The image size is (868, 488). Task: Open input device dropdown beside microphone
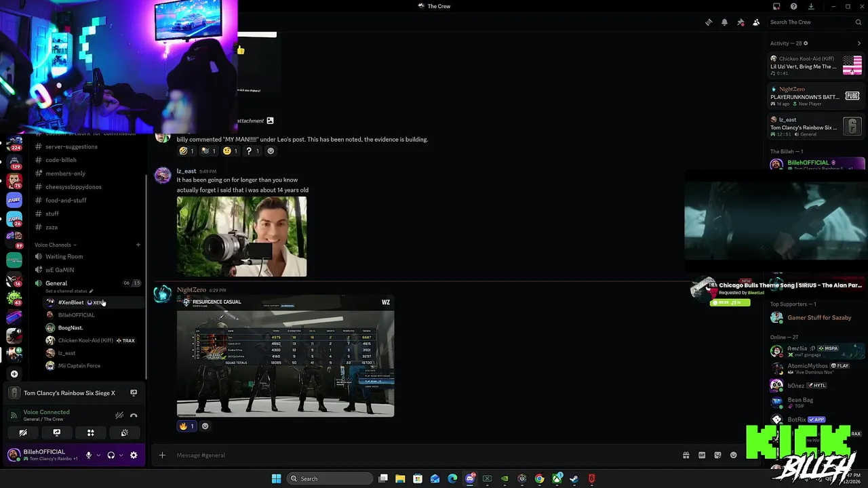98,455
